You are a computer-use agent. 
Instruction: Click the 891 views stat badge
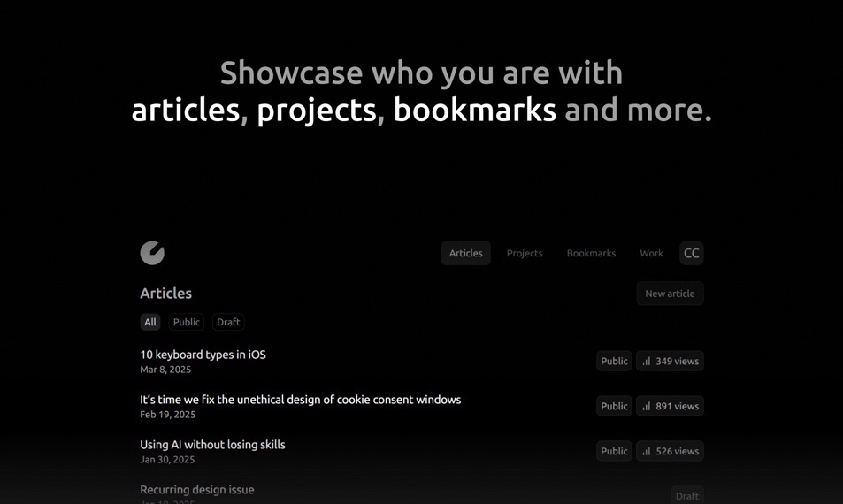point(670,406)
